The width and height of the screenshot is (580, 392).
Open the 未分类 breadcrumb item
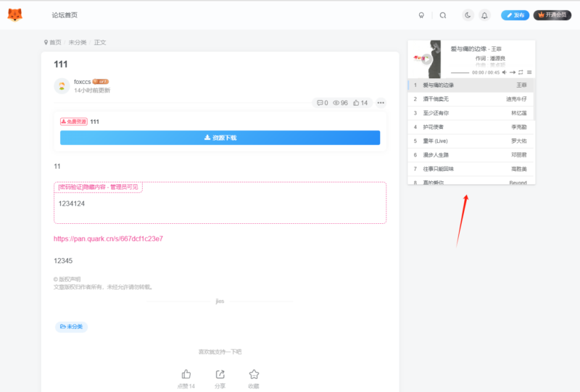[77, 43]
